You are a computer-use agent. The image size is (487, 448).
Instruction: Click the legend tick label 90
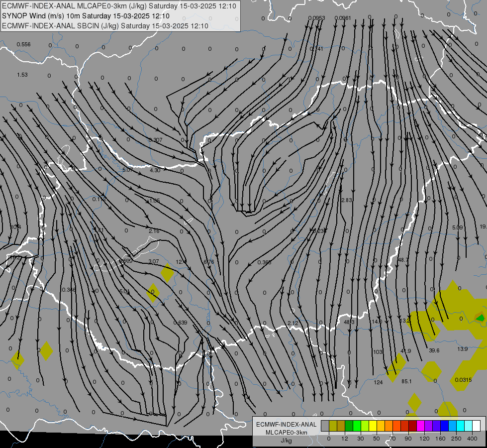[x=408, y=439]
